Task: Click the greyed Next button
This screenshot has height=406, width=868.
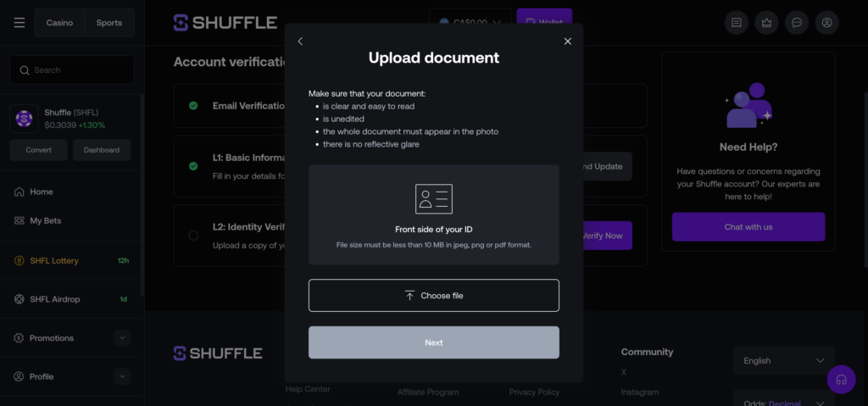Action: (x=434, y=342)
